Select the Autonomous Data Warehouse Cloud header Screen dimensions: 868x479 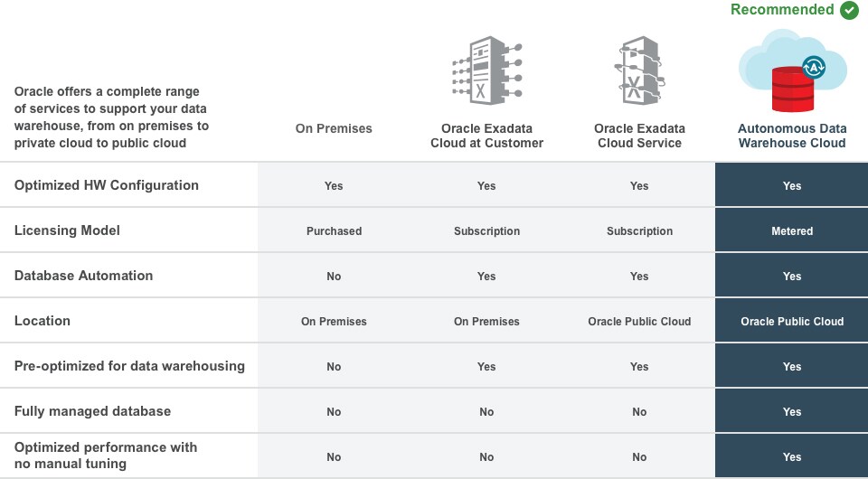point(792,136)
